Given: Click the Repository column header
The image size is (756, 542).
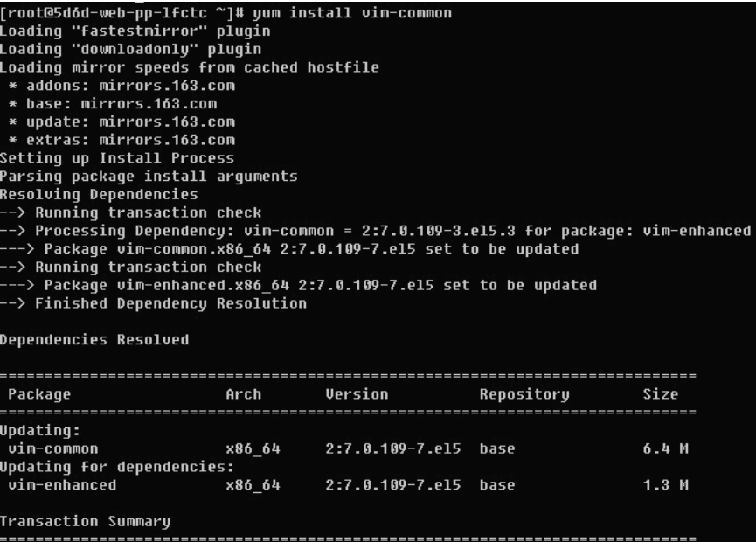Looking at the screenshot, I should click(x=524, y=394).
